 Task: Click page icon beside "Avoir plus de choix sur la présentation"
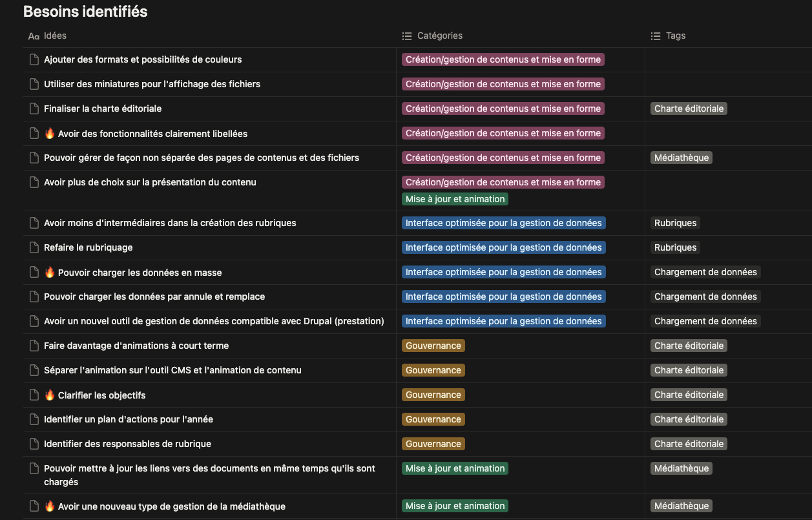34,182
